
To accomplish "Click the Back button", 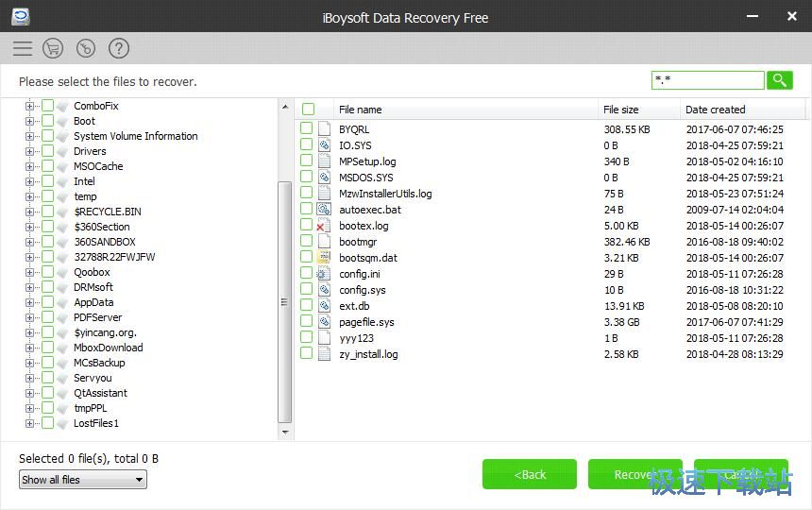I will pos(530,474).
